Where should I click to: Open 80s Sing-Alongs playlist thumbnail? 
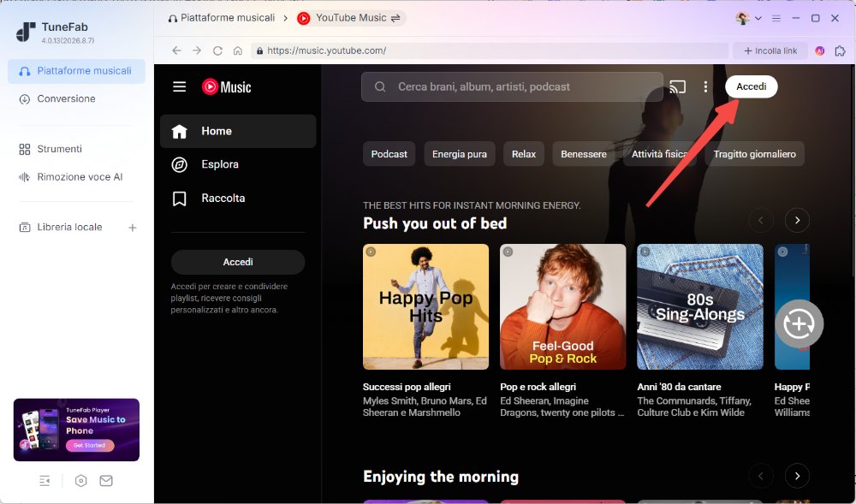click(700, 306)
